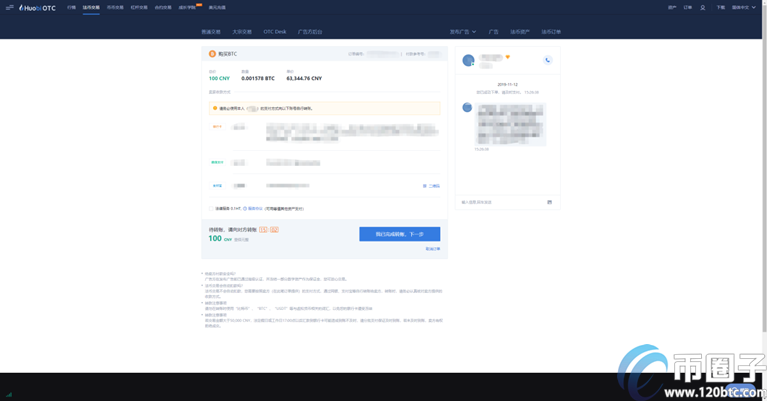Open the 法币订单 tab
This screenshot has height=401, width=767.
click(x=551, y=32)
